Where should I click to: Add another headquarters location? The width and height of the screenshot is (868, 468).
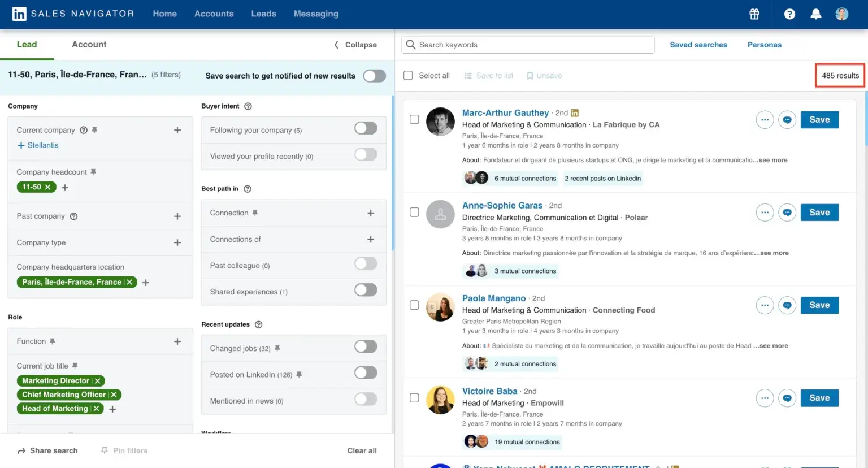pyautogui.click(x=146, y=283)
